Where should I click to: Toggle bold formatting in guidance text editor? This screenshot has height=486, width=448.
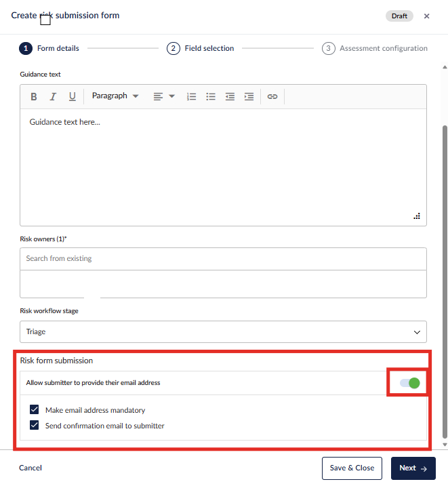34,97
